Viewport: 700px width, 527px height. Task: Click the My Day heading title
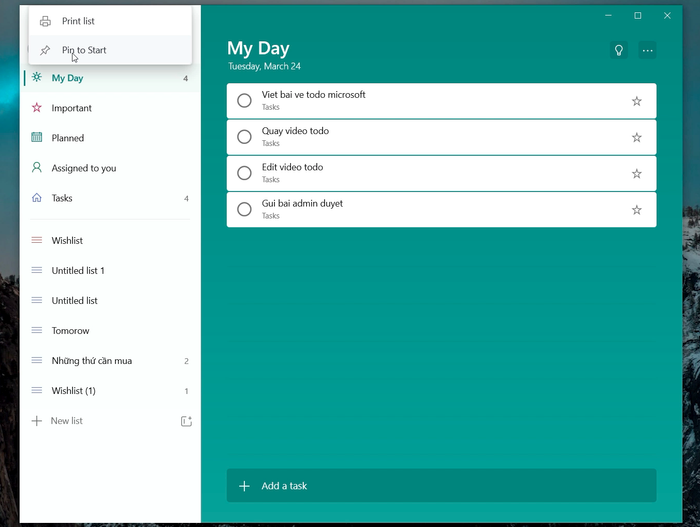tap(258, 48)
